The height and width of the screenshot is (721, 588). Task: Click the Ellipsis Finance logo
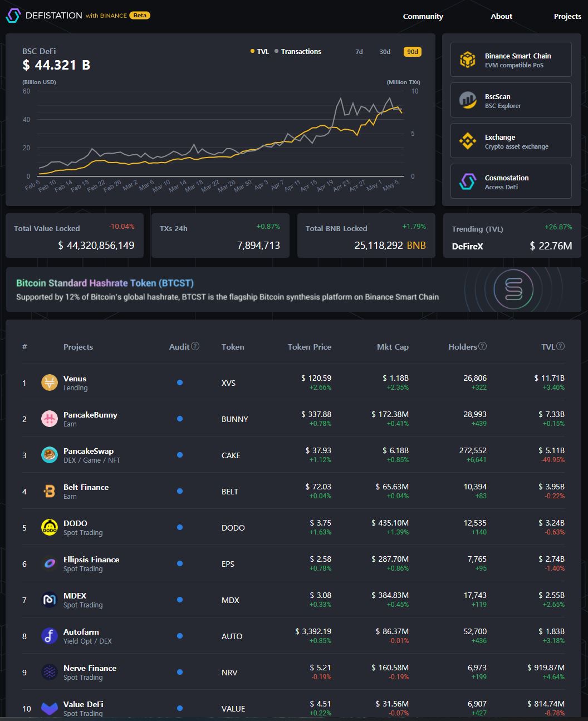tap(50, 563)
